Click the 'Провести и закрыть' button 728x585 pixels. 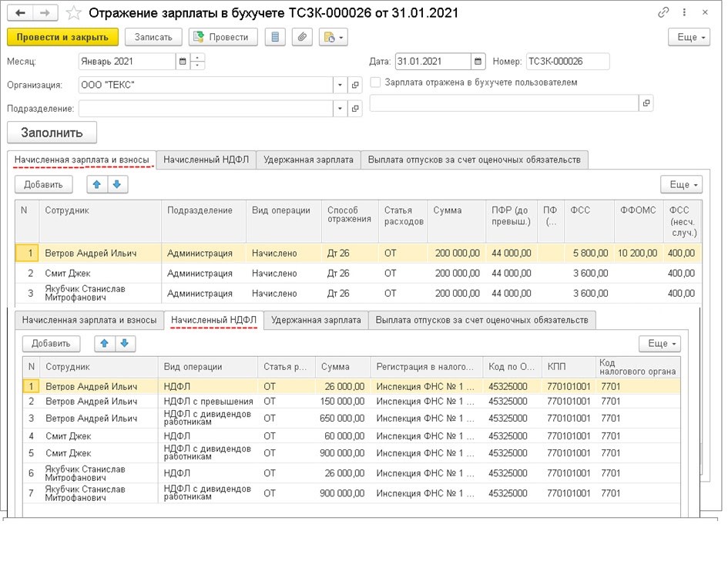click(62, 37)
